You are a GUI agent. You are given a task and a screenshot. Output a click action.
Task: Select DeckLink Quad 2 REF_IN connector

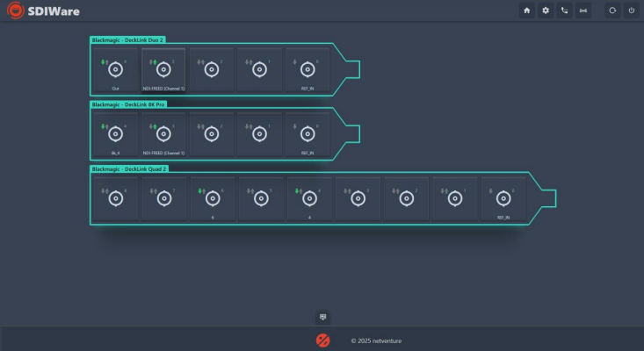coord(503,199)
